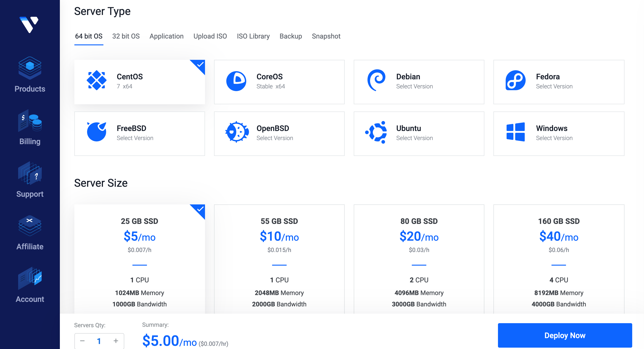Expand Fedora Select Version options
The image size is (644, 349).
click(554, 86)
